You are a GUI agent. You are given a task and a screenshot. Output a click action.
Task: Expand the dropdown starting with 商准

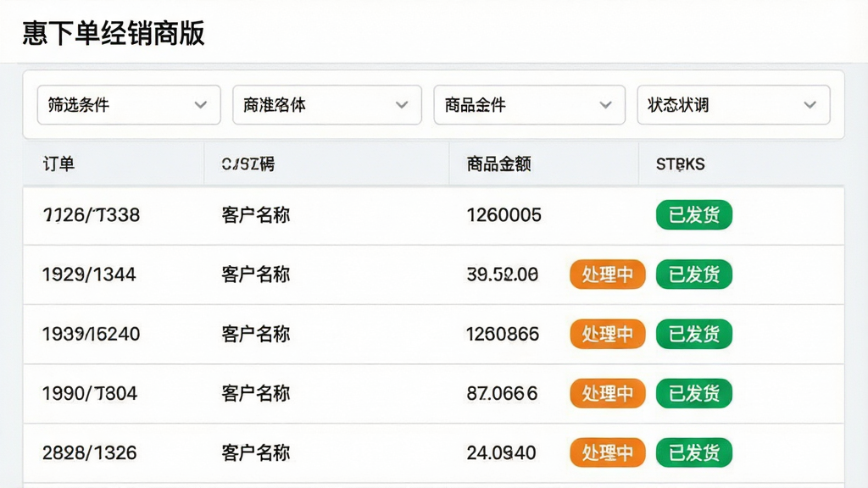click(327, 104)
